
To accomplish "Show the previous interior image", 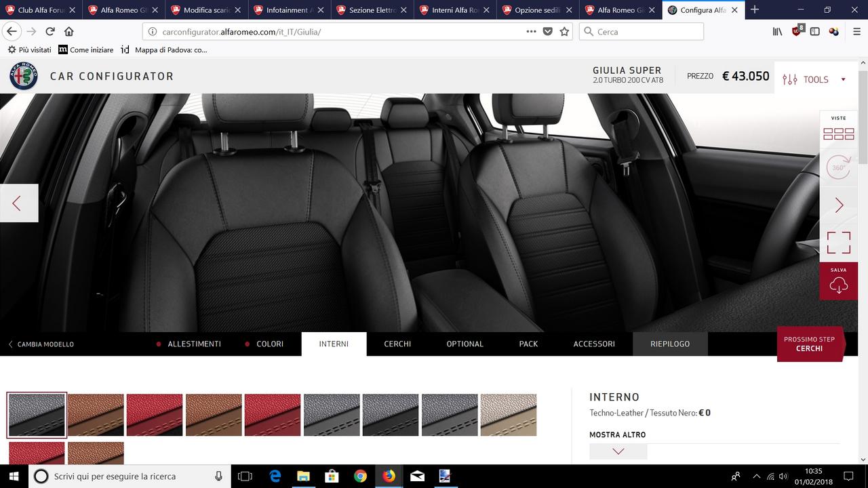I will (x=18, y=203).
